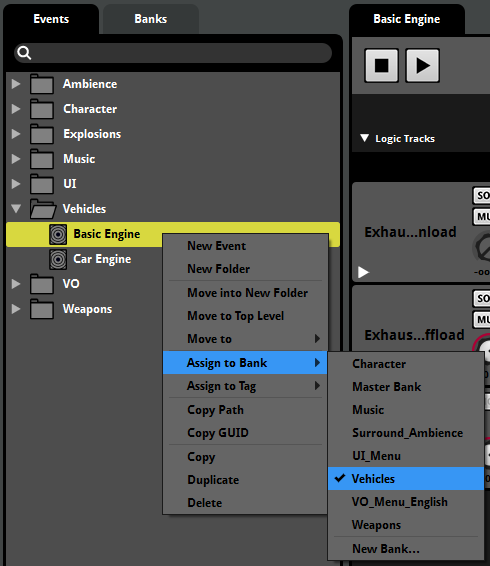This screenshot has height=566, width=490.
Task: Collapse the Vehicles folder tree arrow
Action: coord(16,209)
